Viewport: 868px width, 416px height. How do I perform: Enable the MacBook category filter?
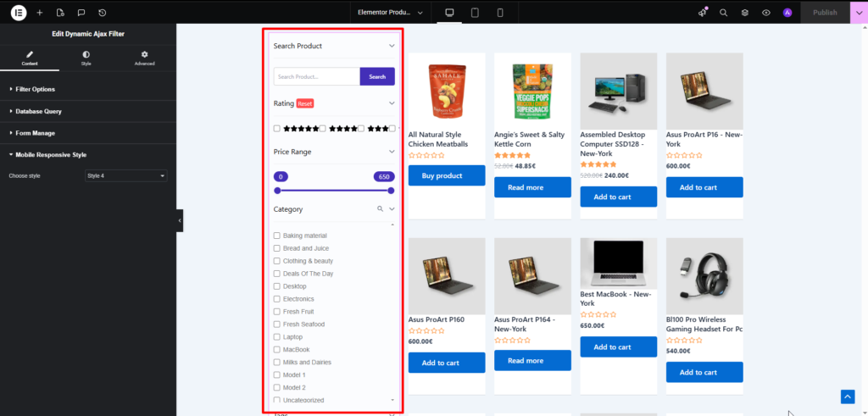(x=277, y=350)
